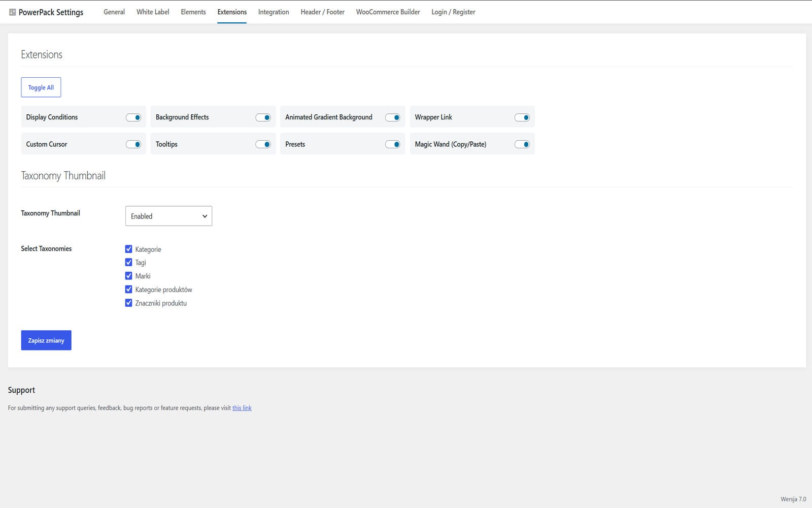
Task: Switch to the White Label tab
Action: pyautogui.click(x=153, y=12)
